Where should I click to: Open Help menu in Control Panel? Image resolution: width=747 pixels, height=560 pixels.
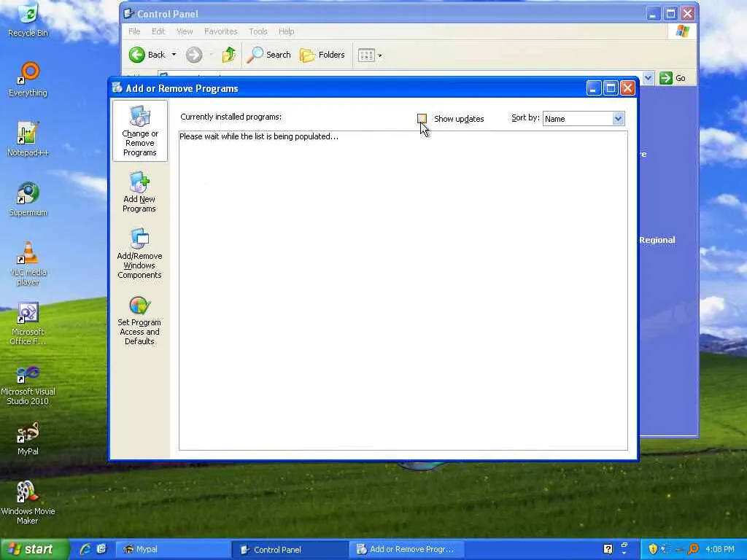click(x=286, y=31)
